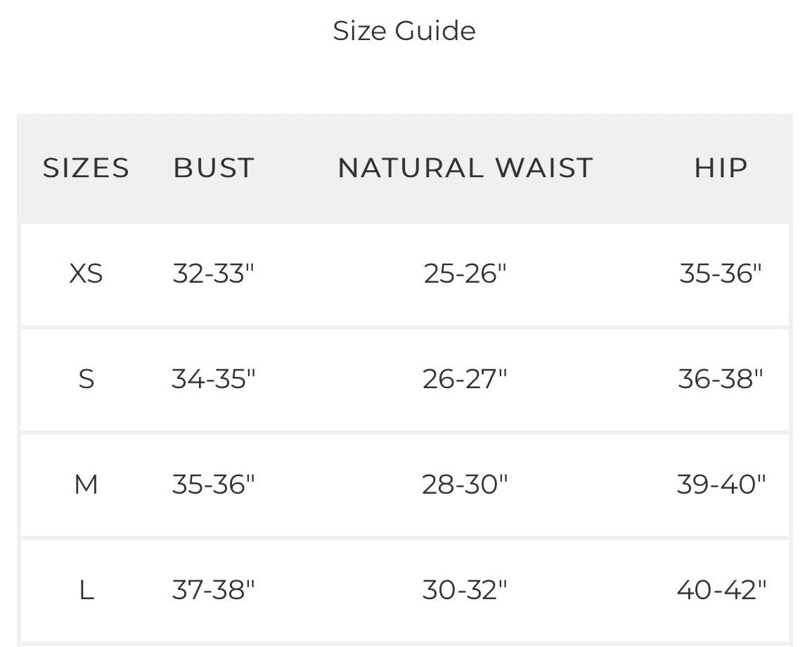Viewport: 812px width, 647px height.
Task: Select the XS size row label
Action: [x=86, y=274]
